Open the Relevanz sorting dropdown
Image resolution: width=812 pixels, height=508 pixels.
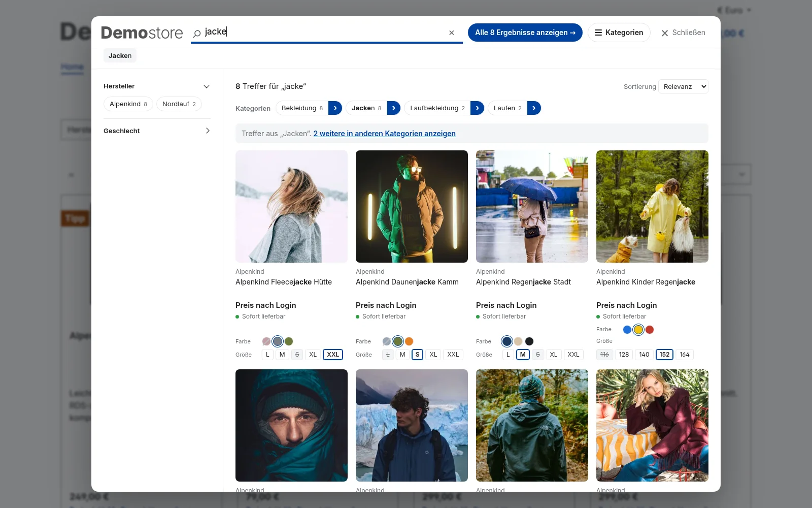683,86
